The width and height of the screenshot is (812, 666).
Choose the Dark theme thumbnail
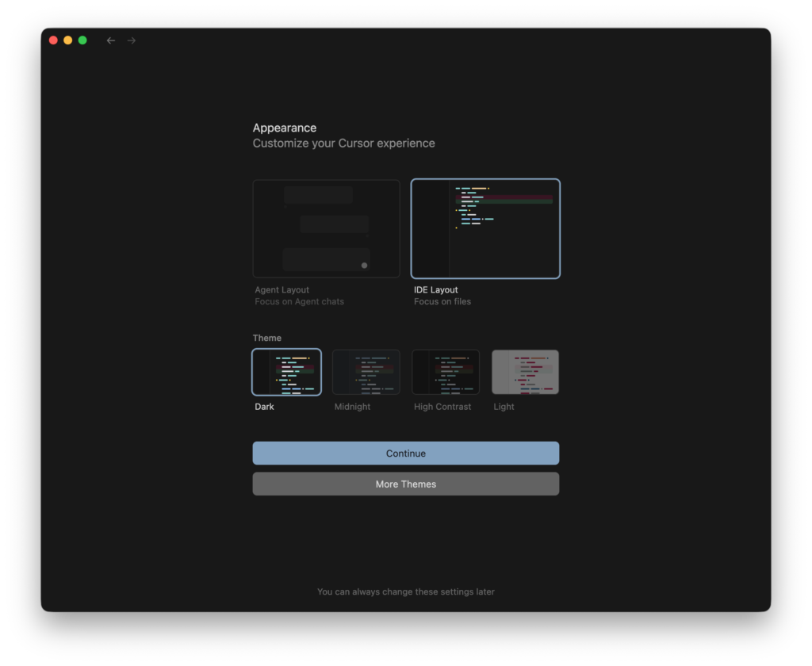tap(286, 372)
